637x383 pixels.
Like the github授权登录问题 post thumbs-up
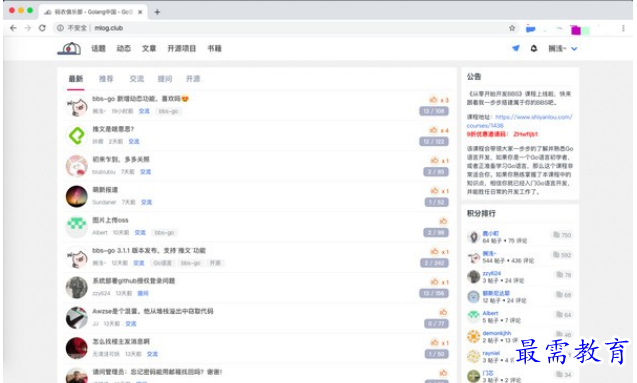tap(435, 282)
